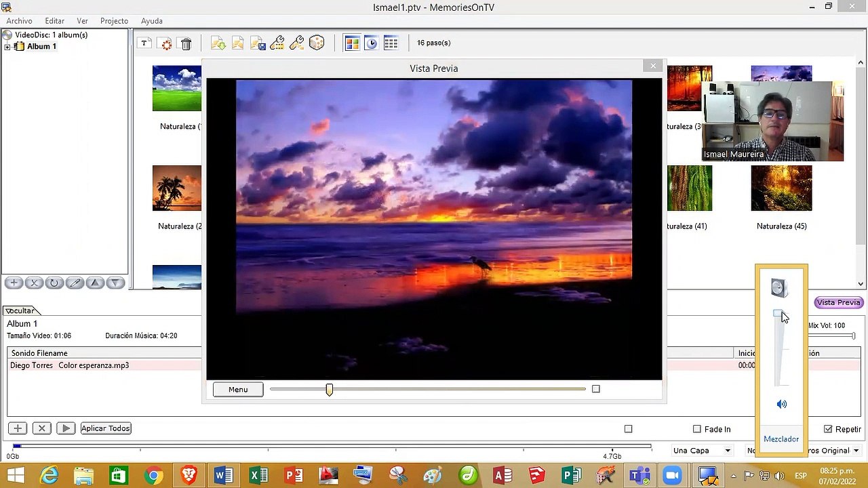Play the selected music track

[x=65, y=428]
